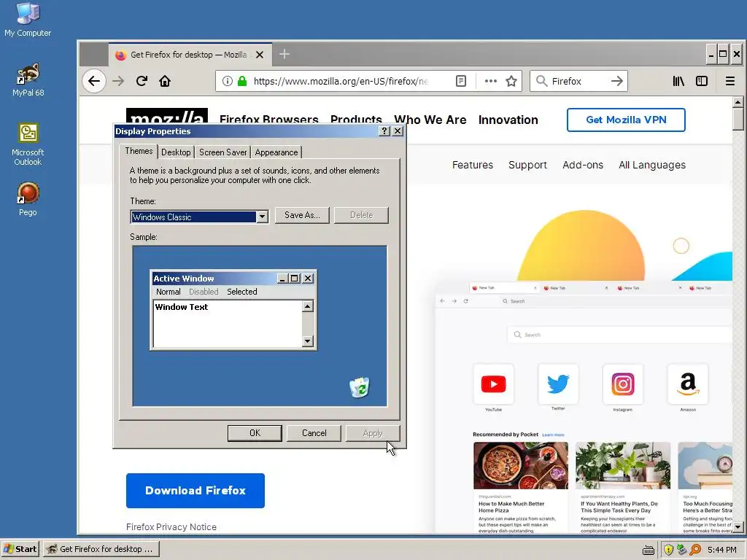This screenshot has width=747, height=560.
Task: Open the Windows Start menu
Action: tap(20, 549)
